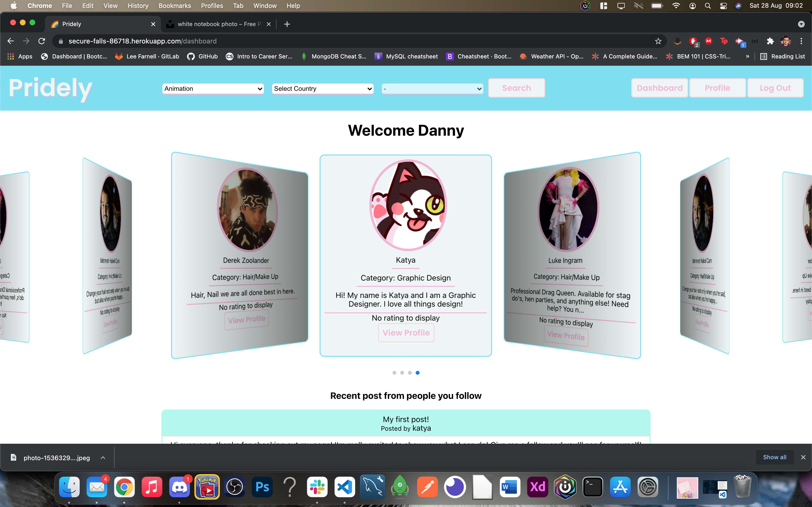This screenshot has height=507, width=812.
Task: Open Chrome extensions puzzle icon
Action: tap(770, 41)
